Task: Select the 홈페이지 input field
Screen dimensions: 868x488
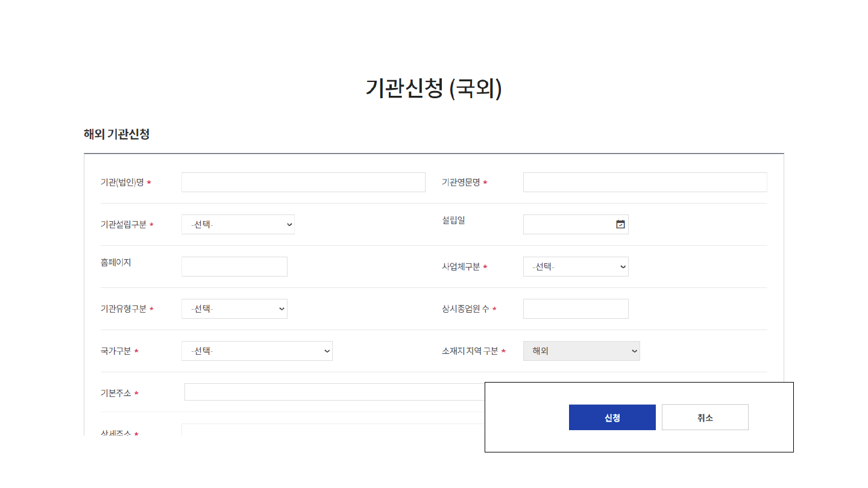Action: pyautogui.click(x=234, y=267)
